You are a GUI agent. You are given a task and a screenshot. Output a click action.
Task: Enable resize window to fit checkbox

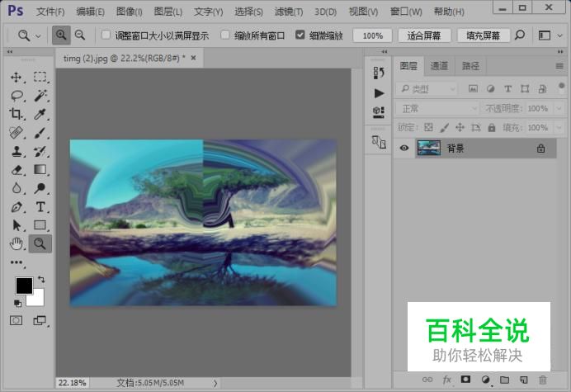tap(106, 35)
